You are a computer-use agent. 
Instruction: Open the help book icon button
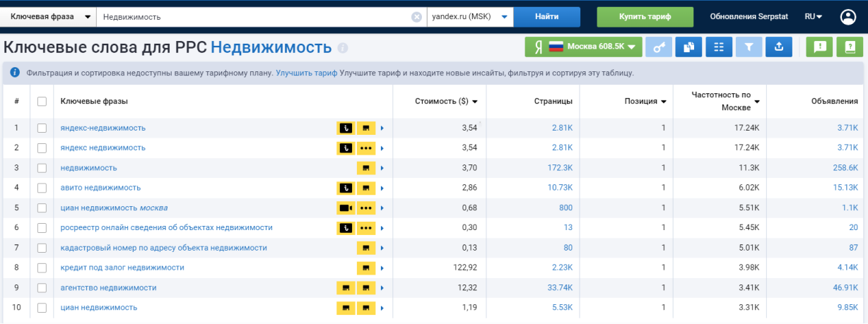click(850, 47)
